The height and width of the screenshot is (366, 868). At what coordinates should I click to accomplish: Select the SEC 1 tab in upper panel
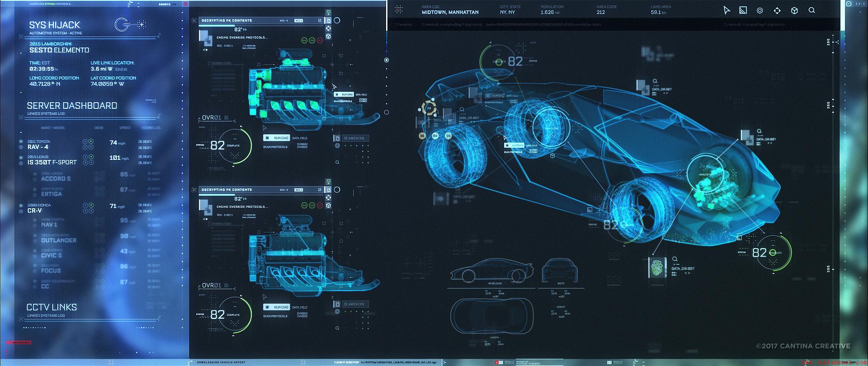pos(298,21)
